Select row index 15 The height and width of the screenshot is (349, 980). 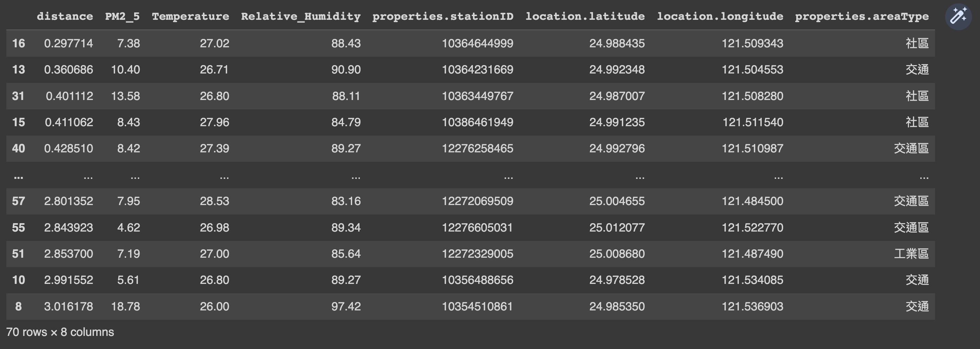tap(18, 122)
